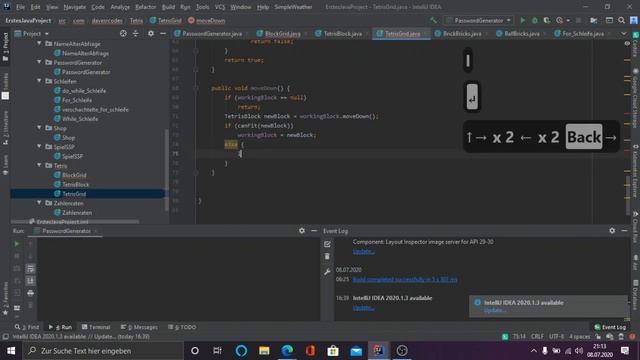Show hidden editor tabs dropdown arrow
Image resolution: width=640 pixels, height=360 pixels.
(x=623, y=33)
